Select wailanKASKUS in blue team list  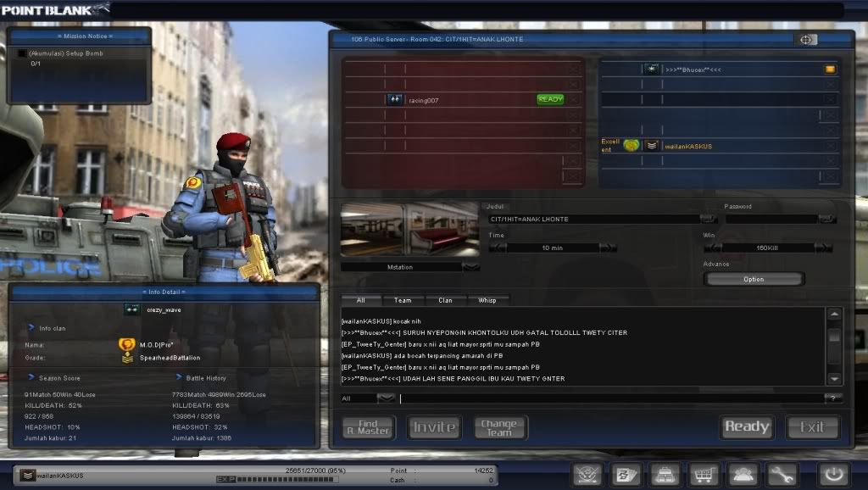(688, 146)
